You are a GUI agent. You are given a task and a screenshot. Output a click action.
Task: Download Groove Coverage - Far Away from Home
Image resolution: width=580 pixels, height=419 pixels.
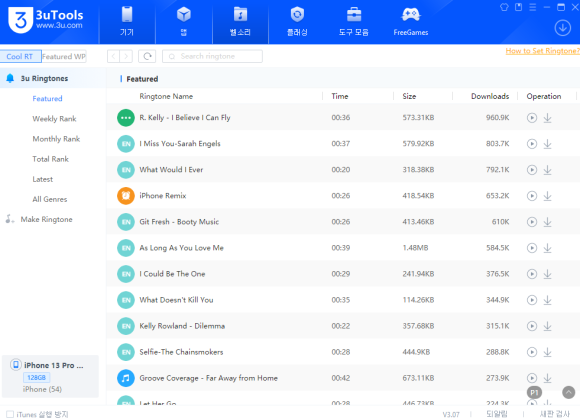coord(547,378)
